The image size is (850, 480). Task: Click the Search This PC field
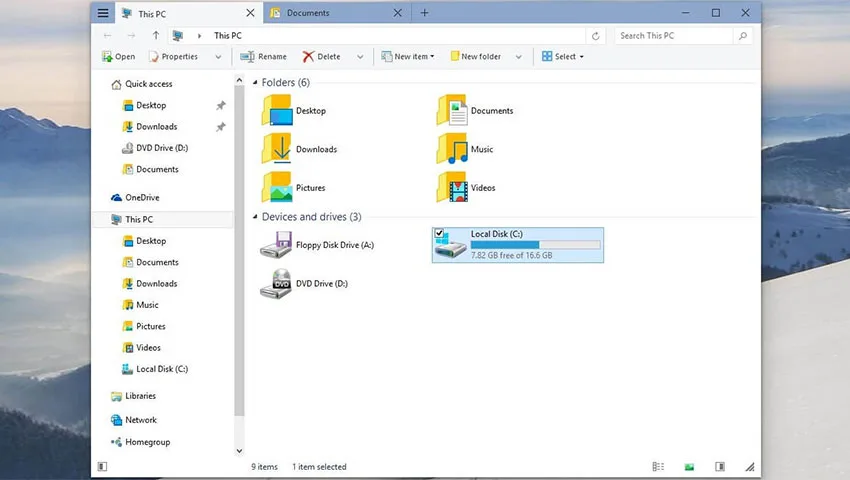tap(674, 36)
